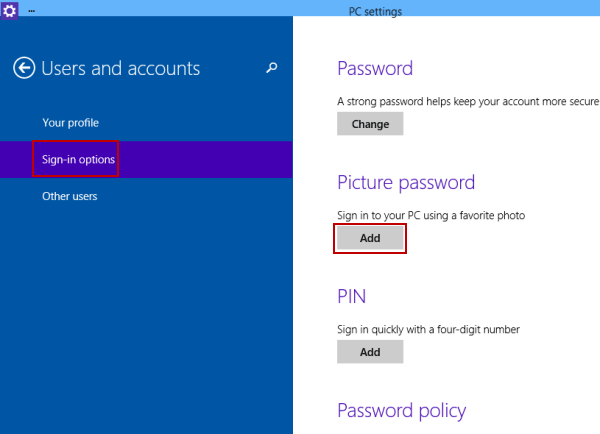Open search with the magnifier icon
This screenshot has width=600, height=434.
pos(272,68)
